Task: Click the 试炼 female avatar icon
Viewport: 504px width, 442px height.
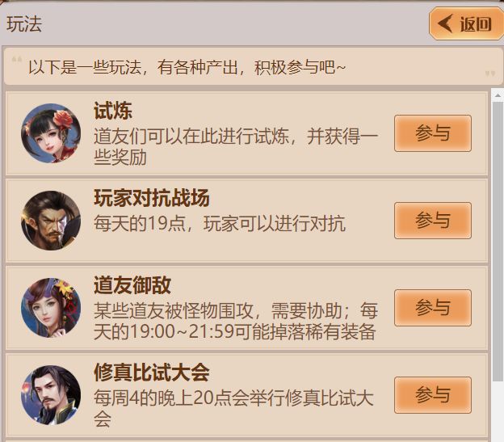Action: [51, 133]
